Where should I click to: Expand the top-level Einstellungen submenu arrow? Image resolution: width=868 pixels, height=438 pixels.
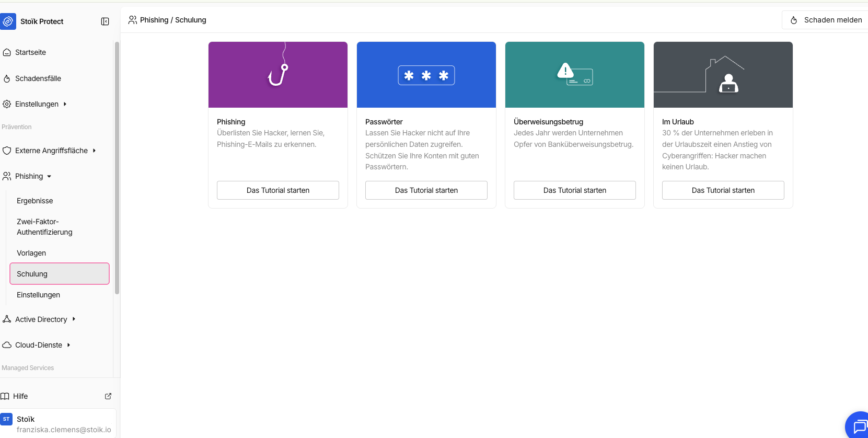(65, 104)
